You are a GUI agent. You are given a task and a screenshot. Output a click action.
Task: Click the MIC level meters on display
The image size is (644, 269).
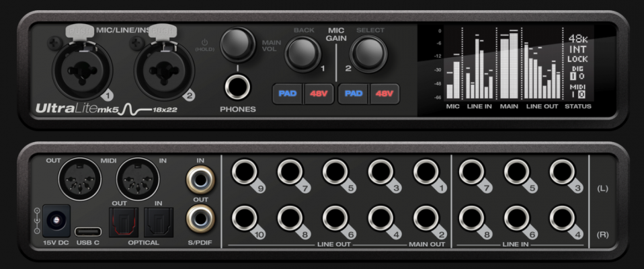pyautogui.click(x=454, y=77)
